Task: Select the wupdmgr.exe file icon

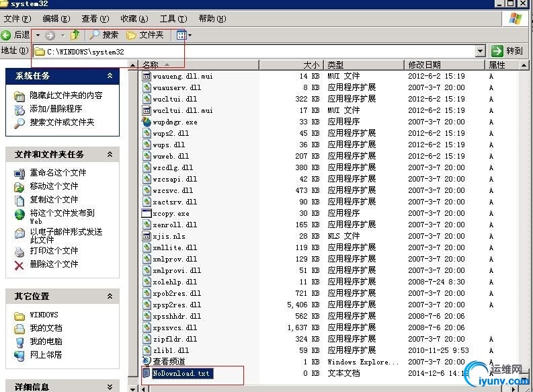Action: pos(147,122)
